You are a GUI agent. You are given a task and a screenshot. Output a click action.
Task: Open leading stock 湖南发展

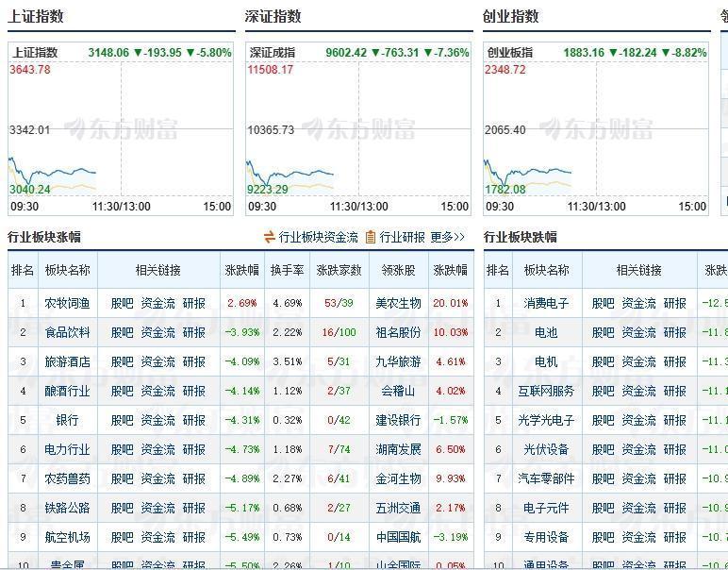pyautogui.click(x=398, y=450)
